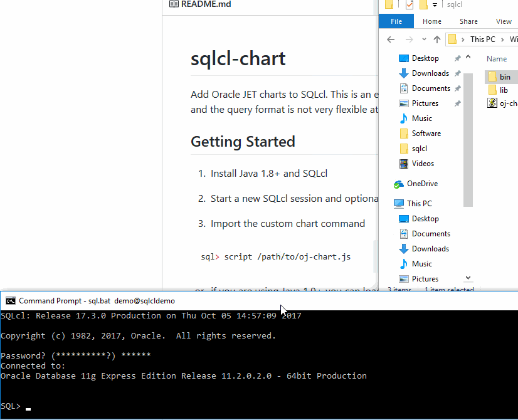Open Desktop under This PC

425,219
